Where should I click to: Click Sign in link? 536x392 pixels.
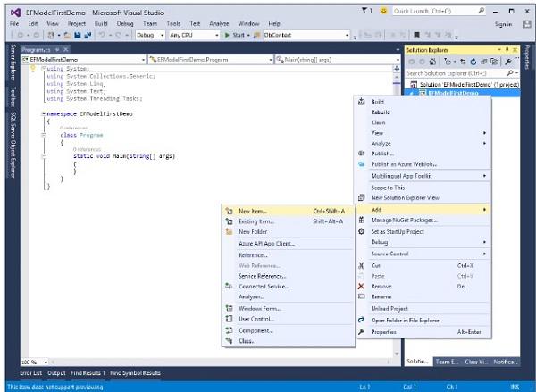point(503,24)
